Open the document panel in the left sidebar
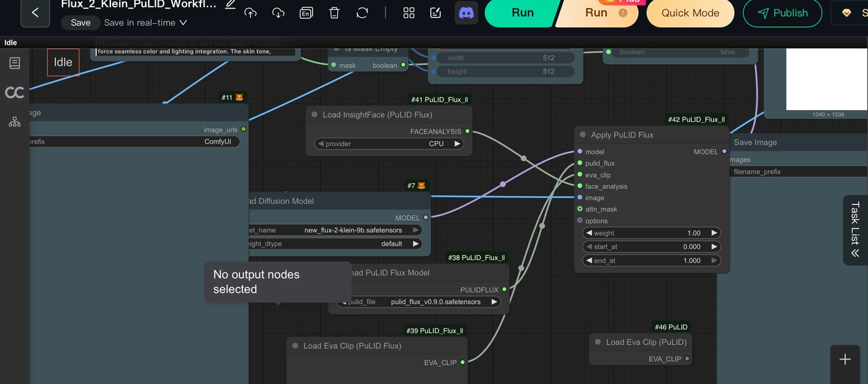Screen dimensions: 868x384 [15, 63]
